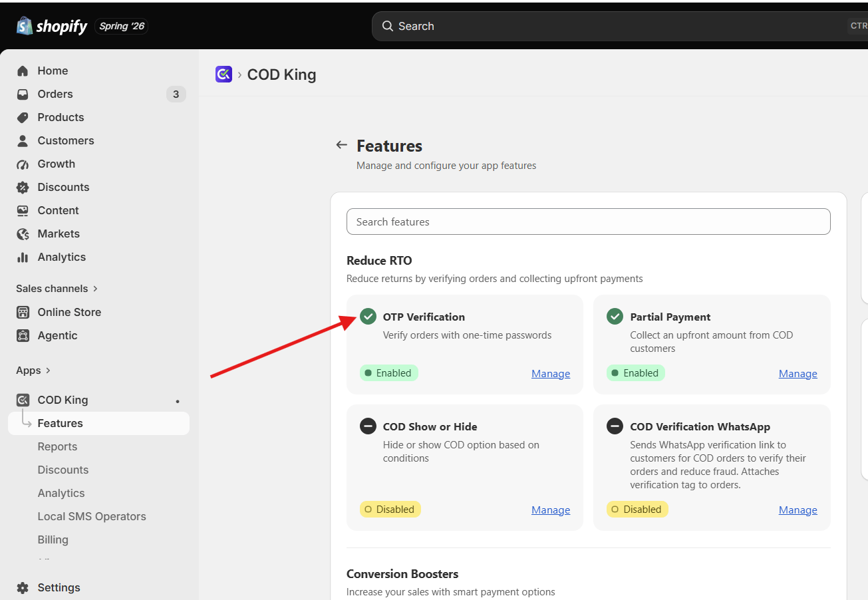Click the Shopify logo icon

coord(25,26)
